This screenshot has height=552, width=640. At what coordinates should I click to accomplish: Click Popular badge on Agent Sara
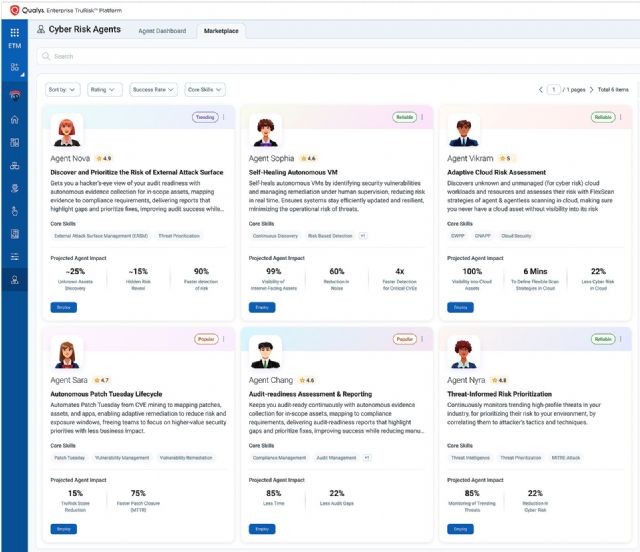click(206, 339)
